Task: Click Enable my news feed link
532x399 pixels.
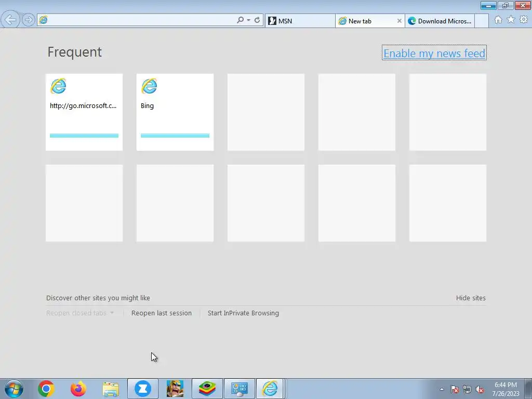Action: pos(434,53)
